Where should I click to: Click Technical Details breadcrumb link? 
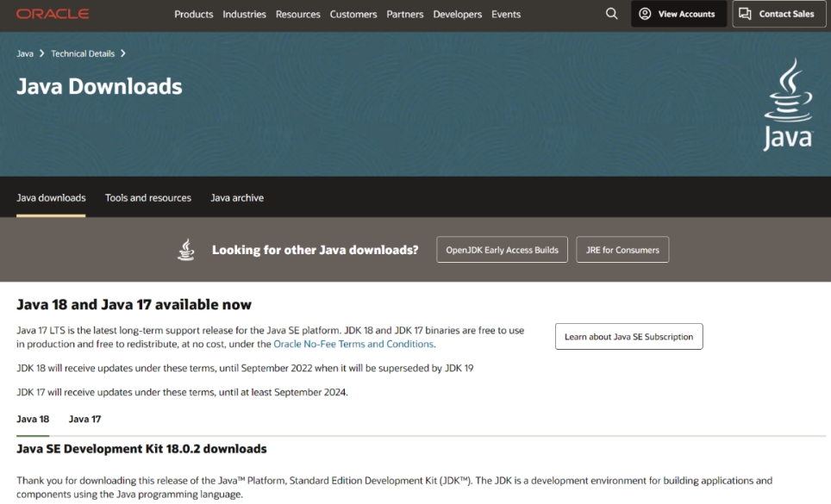coord(83,53)
